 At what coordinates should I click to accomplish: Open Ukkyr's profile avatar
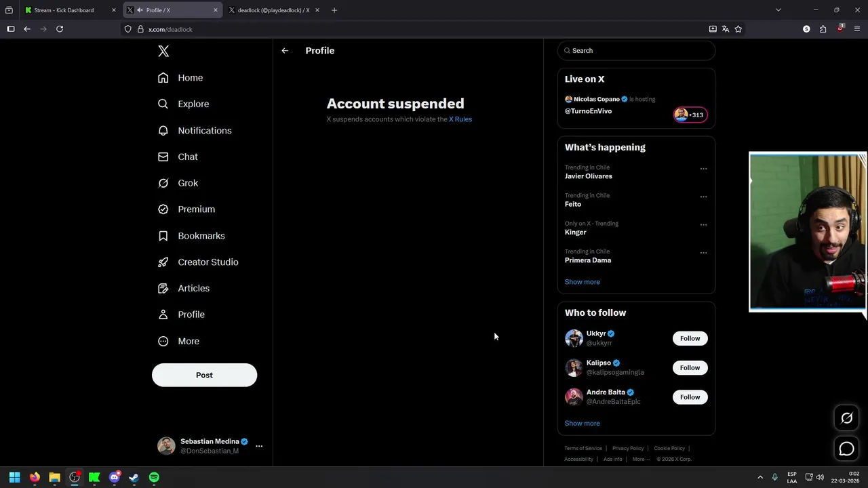pos(574,338)
